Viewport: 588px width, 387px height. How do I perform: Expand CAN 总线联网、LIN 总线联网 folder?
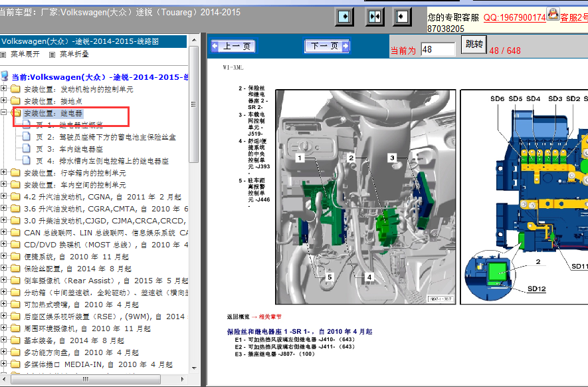point(3,232)
